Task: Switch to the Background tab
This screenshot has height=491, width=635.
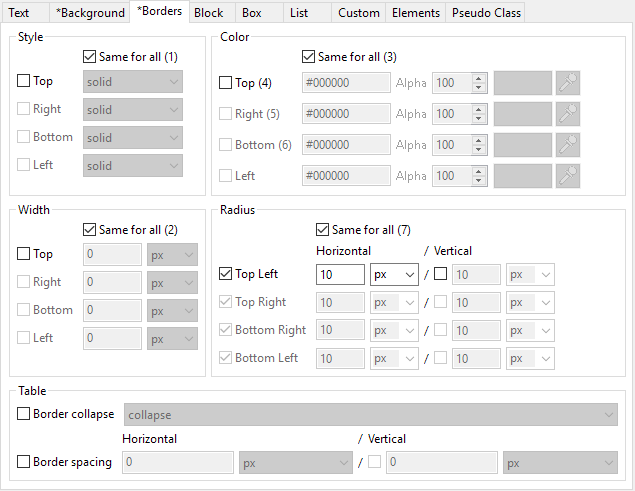Action: point(90,13)
